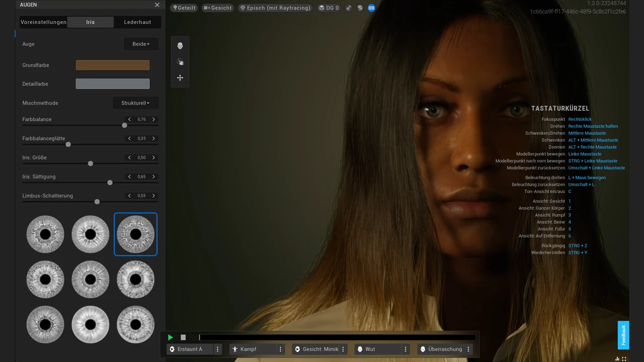
Task: Expand the Mischmethode 'Strukturell' dropdown
Action: (x=135, y=103)
